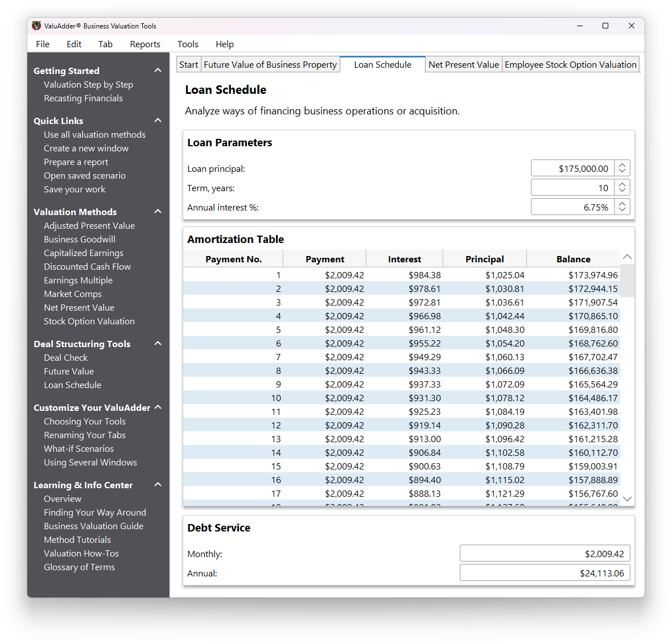
Task: Open Earnings Multiple method
Action: [x=79, y=281]
